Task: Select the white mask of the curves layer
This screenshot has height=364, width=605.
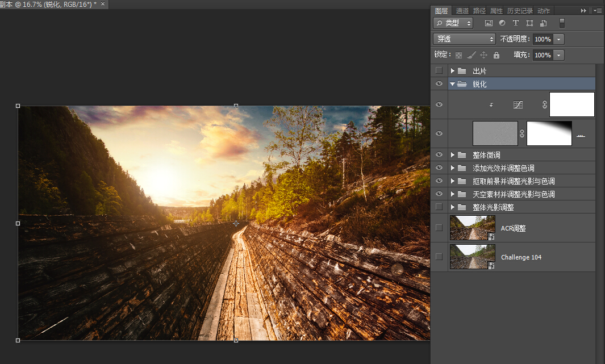Action: click(x=572, y=104)
